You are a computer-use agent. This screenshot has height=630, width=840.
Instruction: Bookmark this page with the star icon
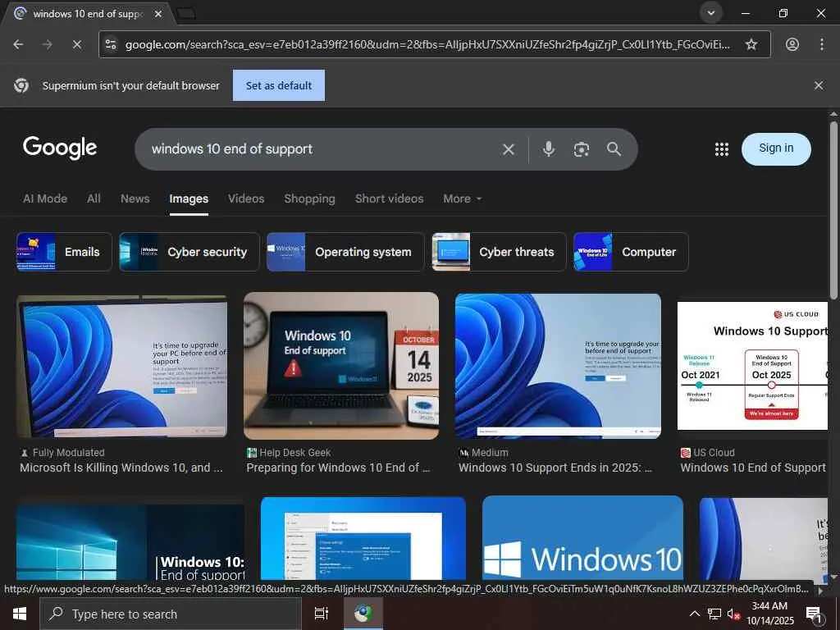pyautogui.click(x=751, y=44)
